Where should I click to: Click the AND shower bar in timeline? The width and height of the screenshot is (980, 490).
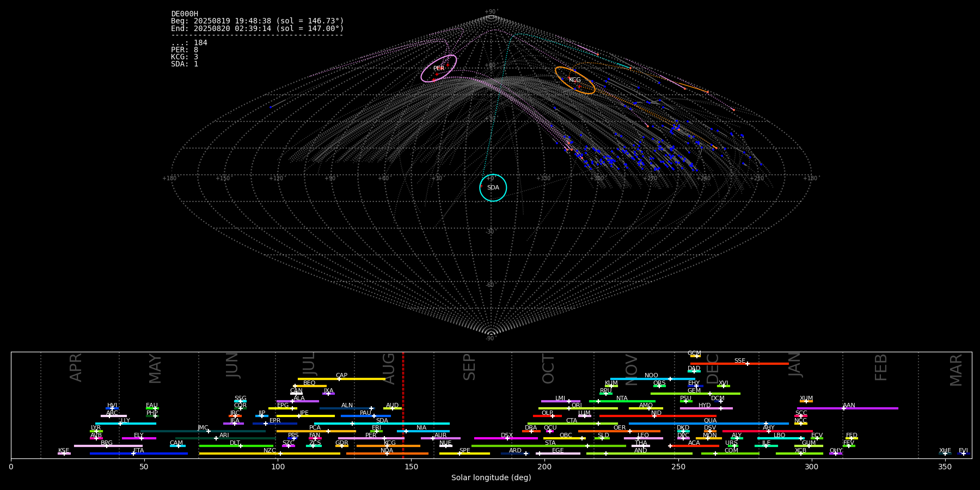[x=639, y=454]
